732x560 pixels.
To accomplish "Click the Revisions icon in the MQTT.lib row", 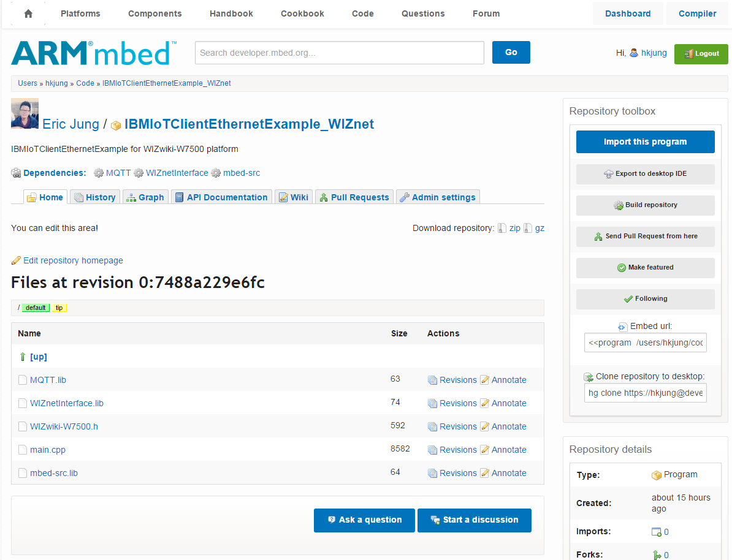I will click(432, 380).
